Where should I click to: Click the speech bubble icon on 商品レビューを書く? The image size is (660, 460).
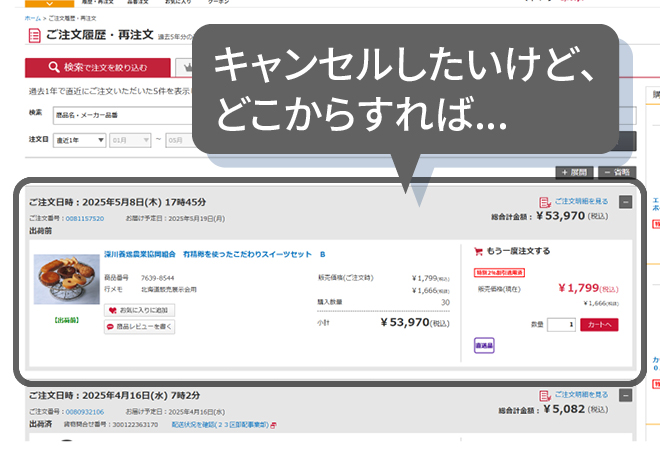point(112,326)
